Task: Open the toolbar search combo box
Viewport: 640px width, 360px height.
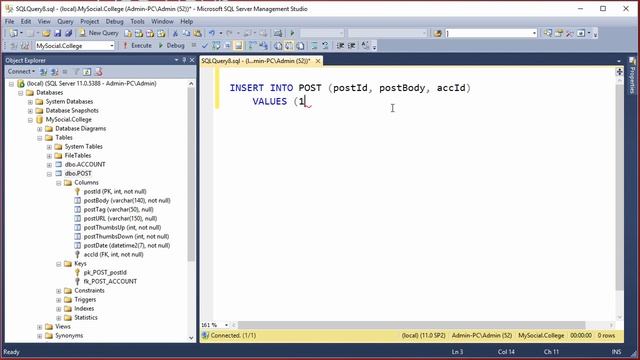Action: 491,33
